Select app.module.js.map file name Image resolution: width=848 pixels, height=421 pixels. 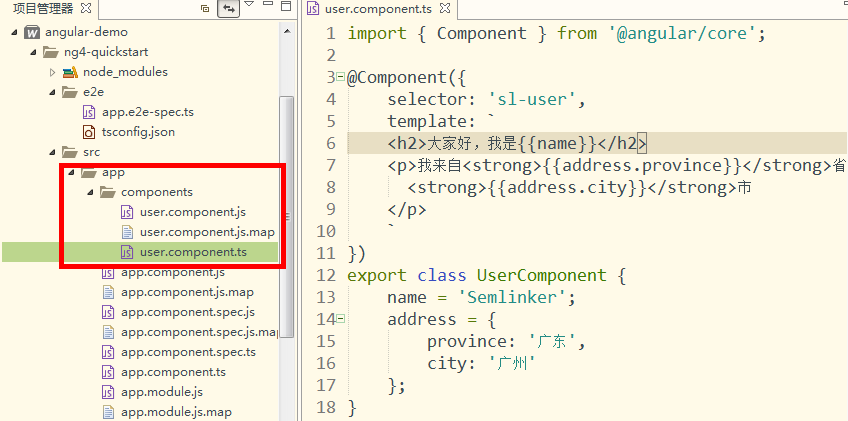[x=176, y=412]
